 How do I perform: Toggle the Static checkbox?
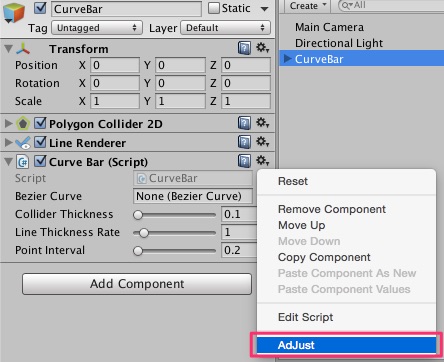pos(214,8)
